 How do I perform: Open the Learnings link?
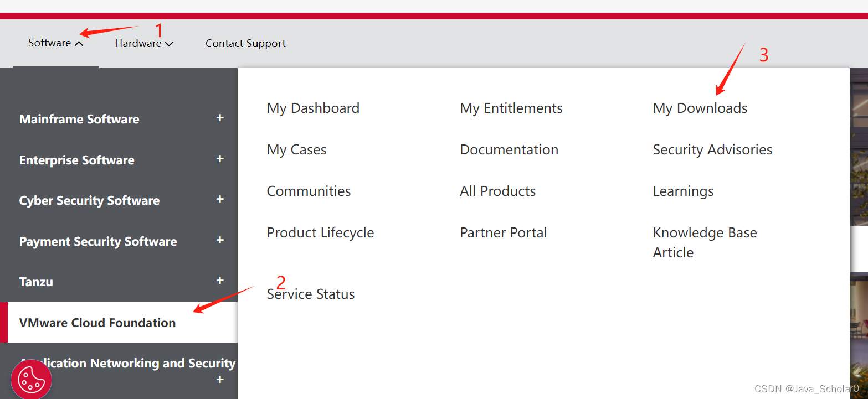click(x=683, y=191)
